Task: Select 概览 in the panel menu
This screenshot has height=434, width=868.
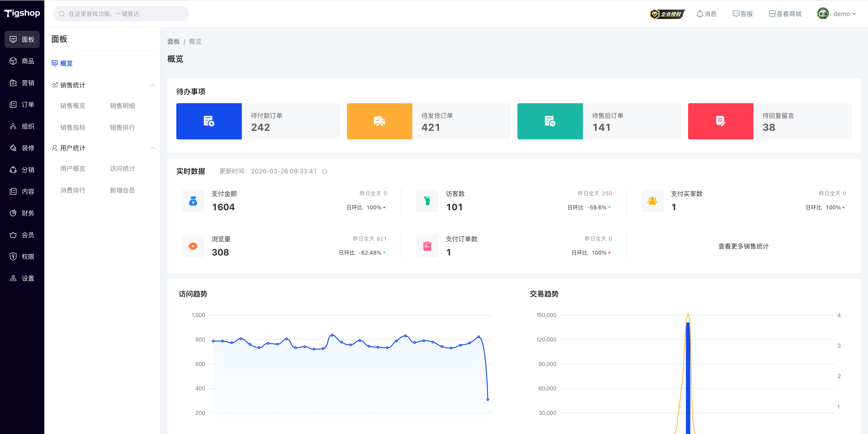Action: 66,63
